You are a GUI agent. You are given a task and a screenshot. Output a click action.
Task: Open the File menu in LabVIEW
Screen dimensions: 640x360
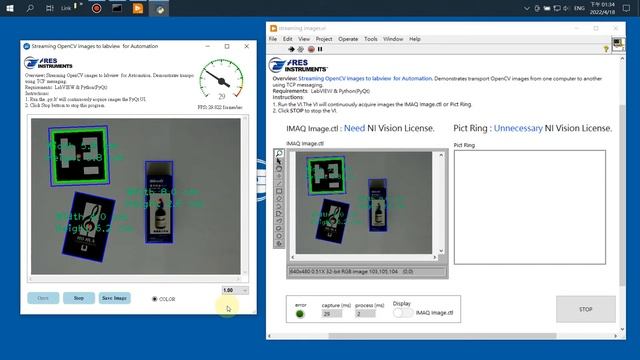click(x=273, y=39)
